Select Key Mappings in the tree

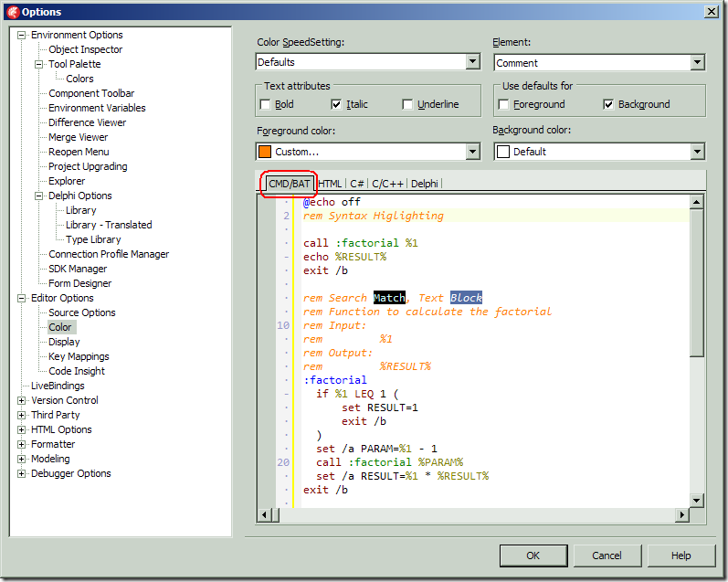[x=79, y=356]
